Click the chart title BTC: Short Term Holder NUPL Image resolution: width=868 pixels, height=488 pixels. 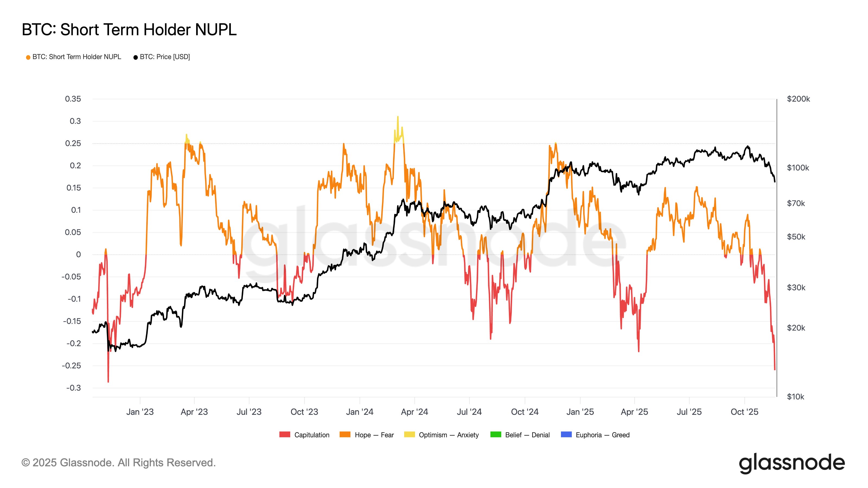129,30
